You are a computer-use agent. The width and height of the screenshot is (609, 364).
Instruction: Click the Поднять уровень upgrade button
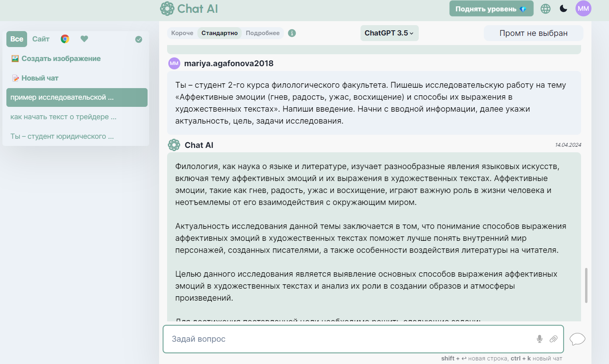[491, 9]
